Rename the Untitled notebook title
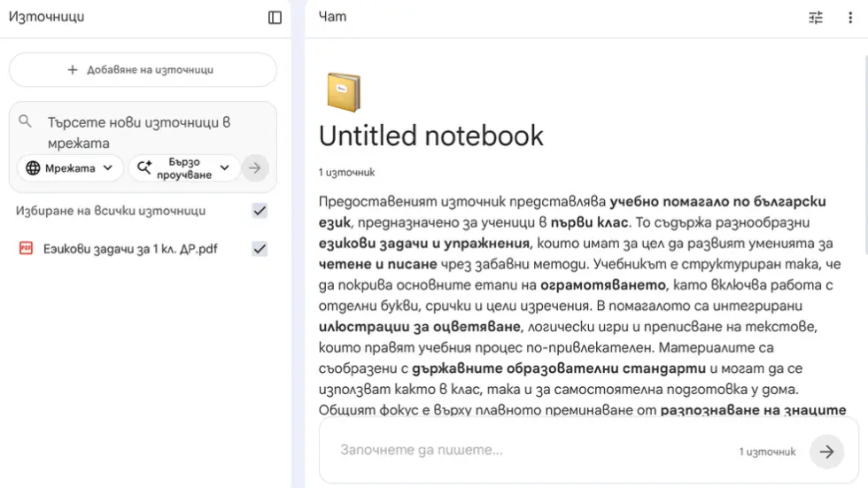 coord(430,136)
